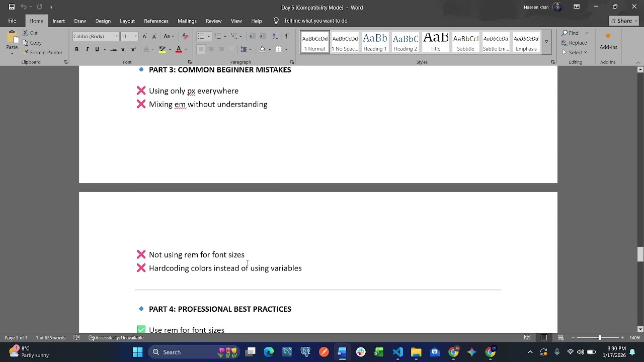
Task: Click Replace in the Editing group
Action: point(575,43)
